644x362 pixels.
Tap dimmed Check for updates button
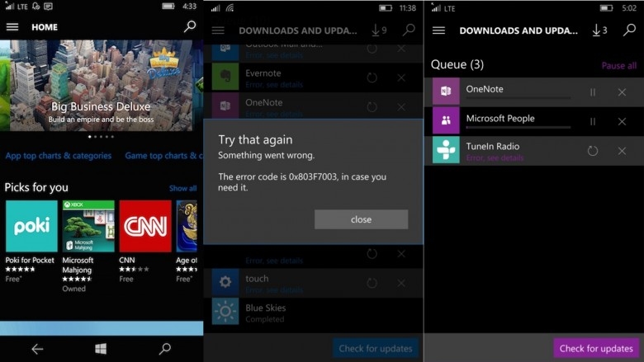click(376, 349)
